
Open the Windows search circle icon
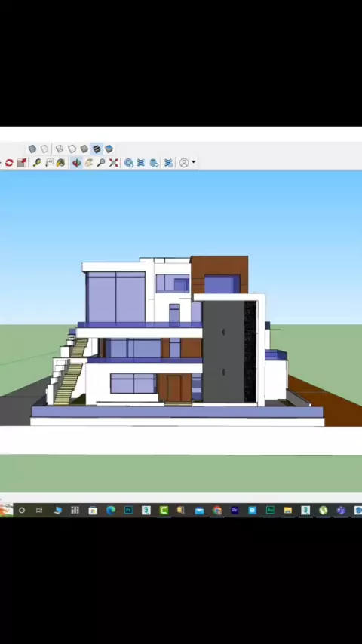22,510
